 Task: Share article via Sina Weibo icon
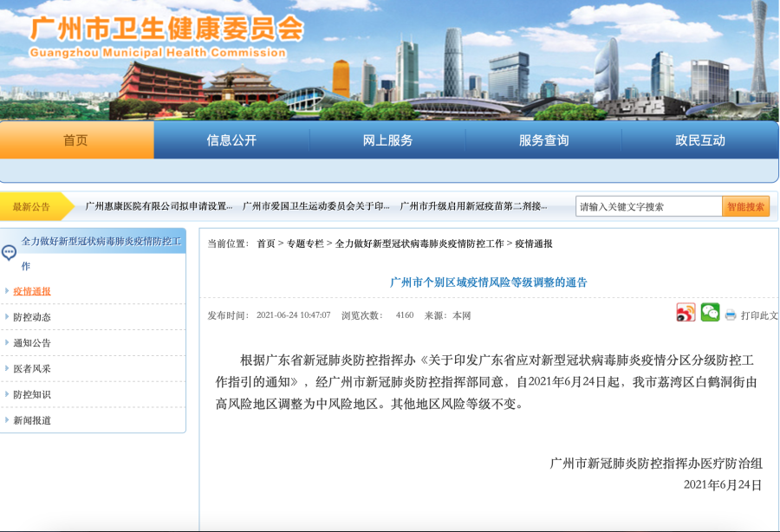tap(686, 314)
